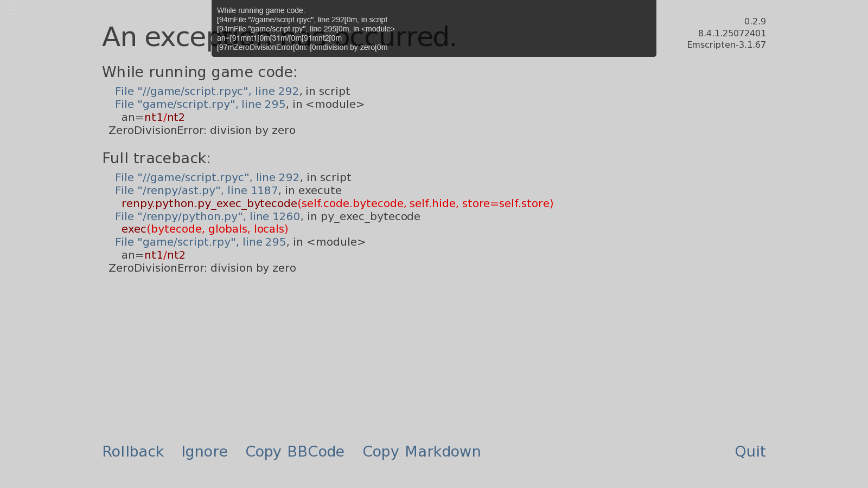Copy the traceback as Markdown
Image resolution: width=868 pixels, height=488 pixels.
(422, 452)
